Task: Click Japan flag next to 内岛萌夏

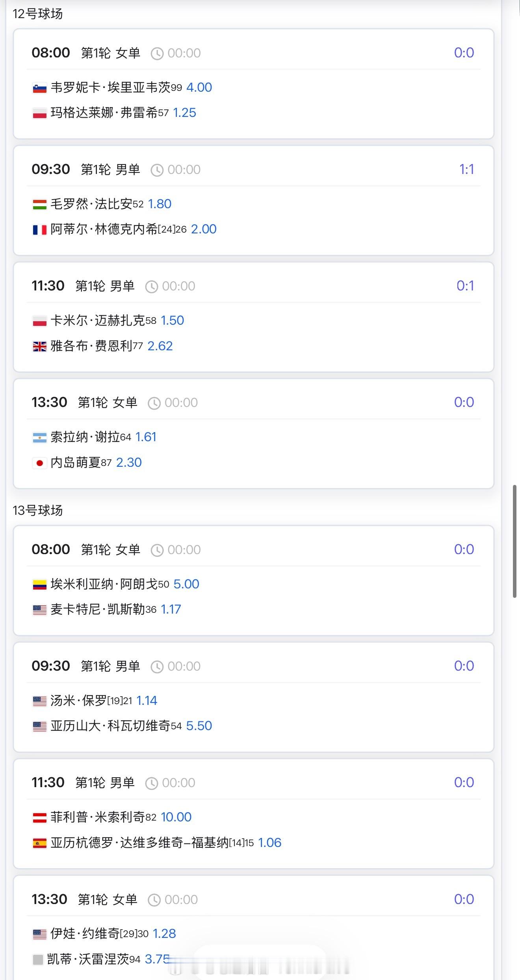Action: [39, 463]
